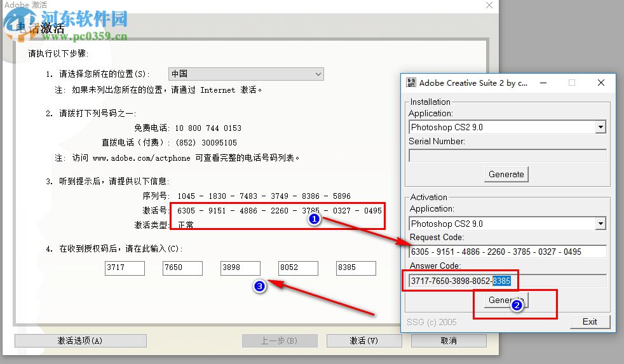Click the www.adobe.com/actphone text
Viewport: 624px width, 364px height.
pyautogui.click(x=142, y=158)
